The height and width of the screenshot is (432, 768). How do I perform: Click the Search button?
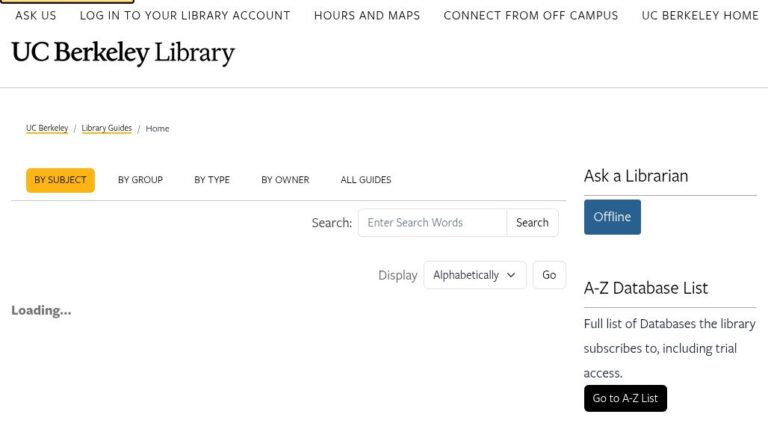tap(532, 223)
